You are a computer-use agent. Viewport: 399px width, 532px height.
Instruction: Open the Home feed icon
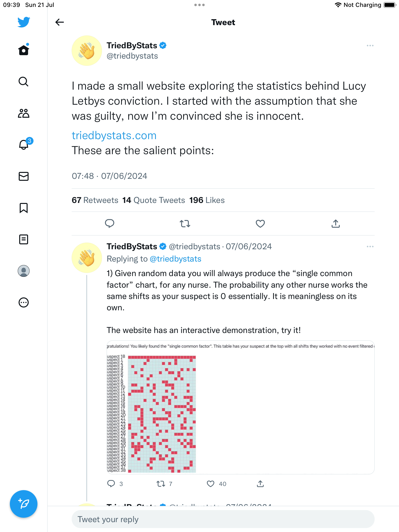tap(24, 50)
